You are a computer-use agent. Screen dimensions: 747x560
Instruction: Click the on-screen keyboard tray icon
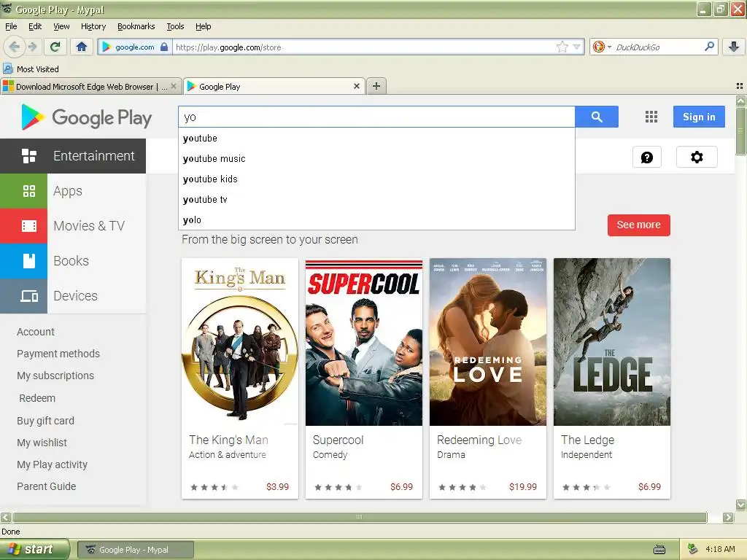click(x=659, y=550)
